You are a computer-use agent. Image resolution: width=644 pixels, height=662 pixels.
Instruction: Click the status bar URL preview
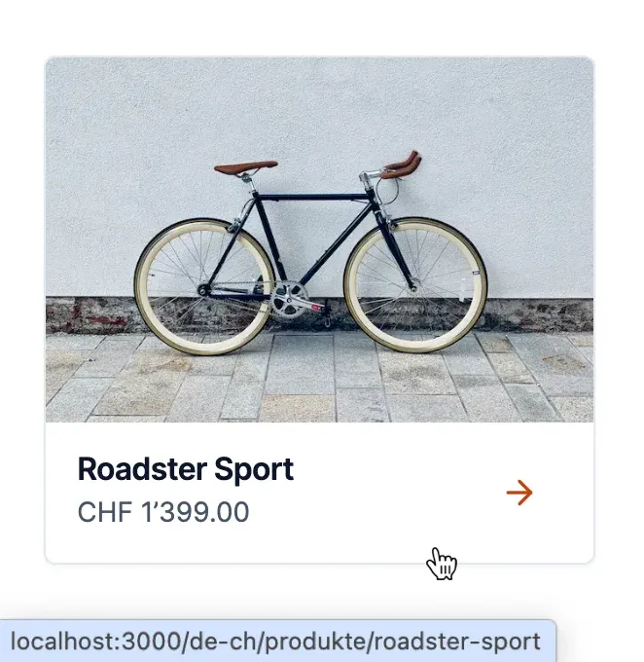click(277, 641)
